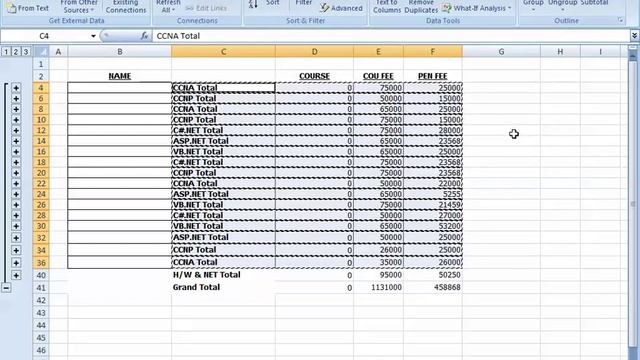This screenshot has width=640, height=360.
Task: Select column C header
Action: pyautogui.click(x=223, y=52)
